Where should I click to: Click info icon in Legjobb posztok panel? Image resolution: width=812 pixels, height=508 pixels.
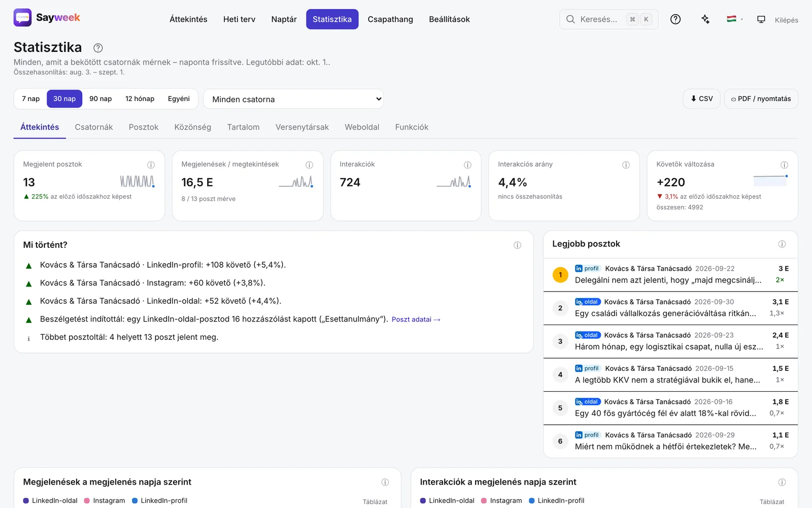[x=782, y=244]
